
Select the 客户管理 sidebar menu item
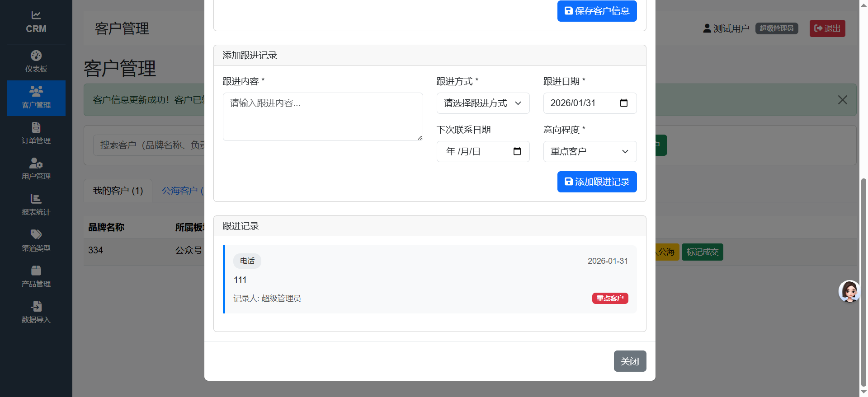(x=36, y=98)
